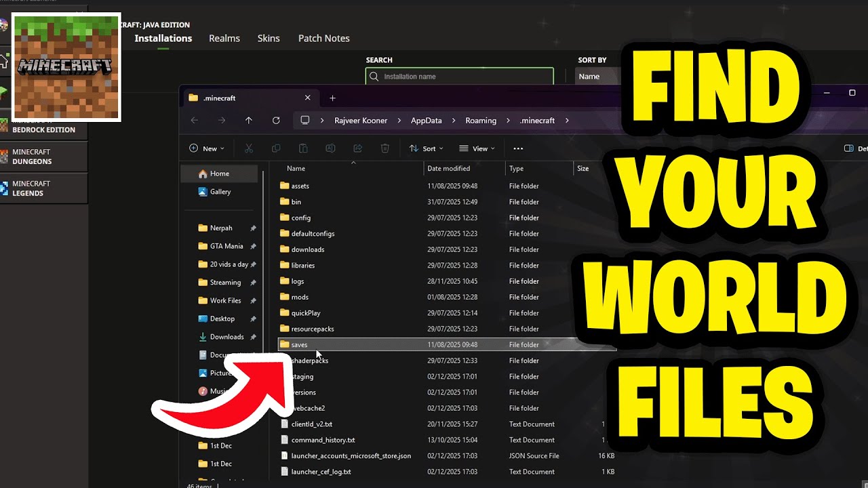Click the Minecraft logo thumbnail
The width and height of the screenshot is (868, 488).
tap(66, 67)
